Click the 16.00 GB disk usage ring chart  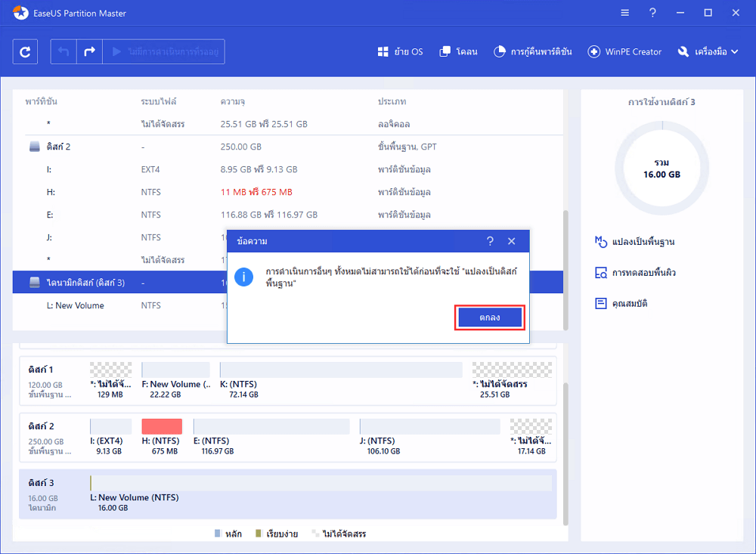pos(661,169)
